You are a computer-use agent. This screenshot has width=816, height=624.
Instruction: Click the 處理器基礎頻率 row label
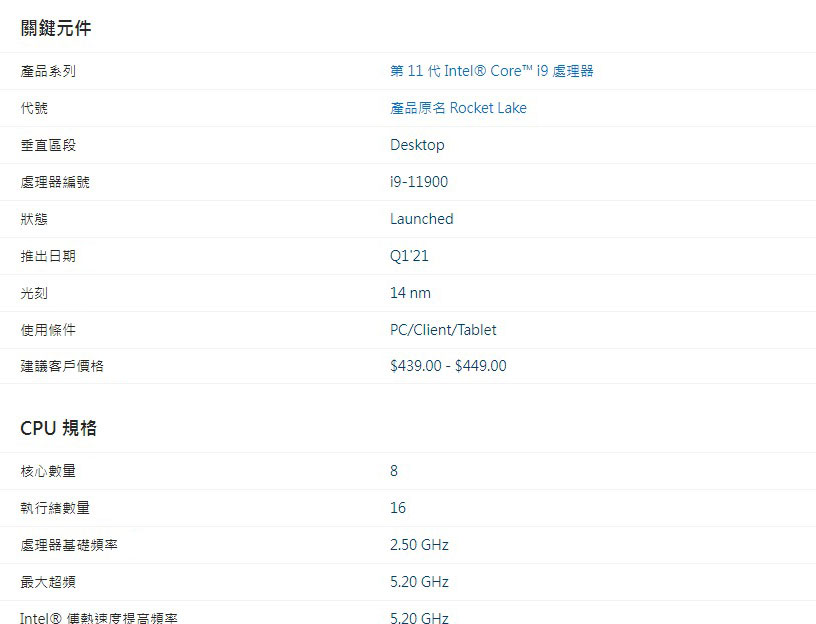tap(69, 544)
